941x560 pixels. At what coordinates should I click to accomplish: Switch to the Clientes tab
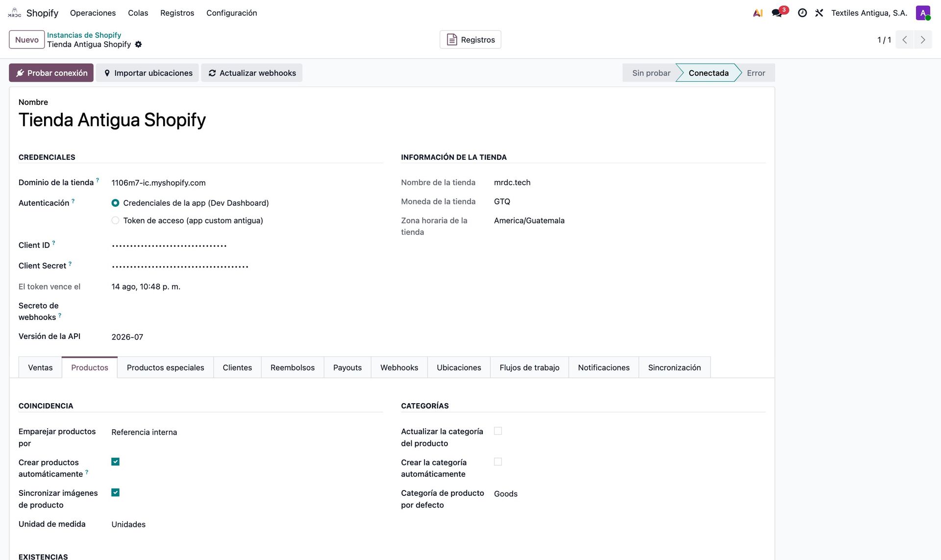tap(237, 367)
